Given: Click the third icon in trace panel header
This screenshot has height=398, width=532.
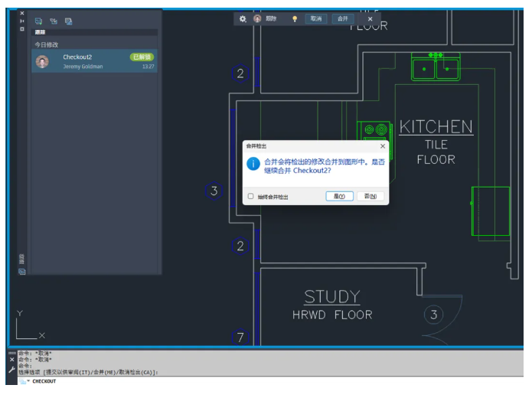Looking at the screenshot, I should pos(69,21).
